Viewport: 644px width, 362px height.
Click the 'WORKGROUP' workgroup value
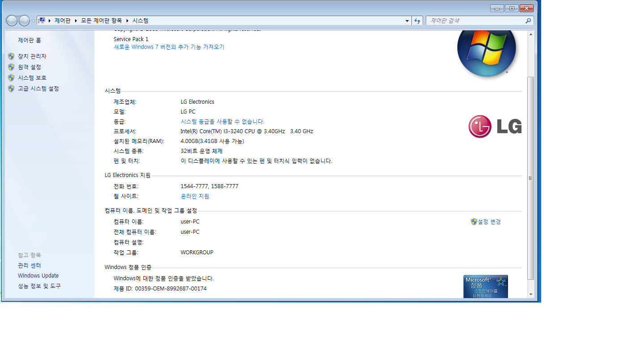(x=197, y=253)
